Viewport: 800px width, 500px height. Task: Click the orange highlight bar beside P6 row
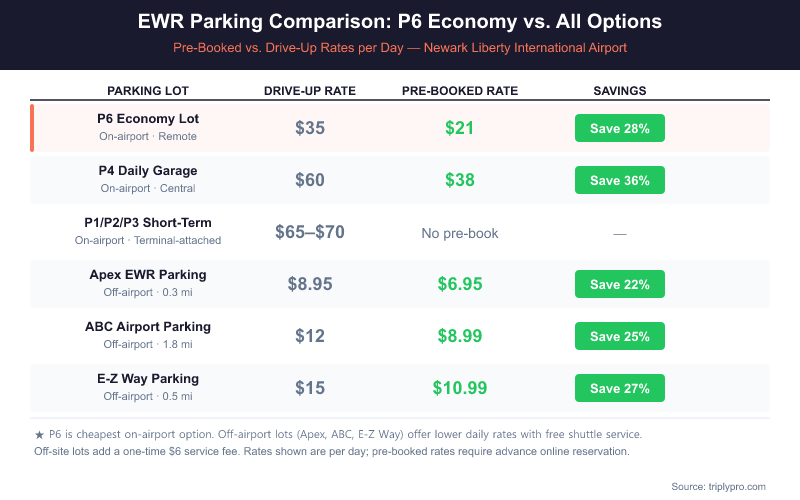[33, 128]
